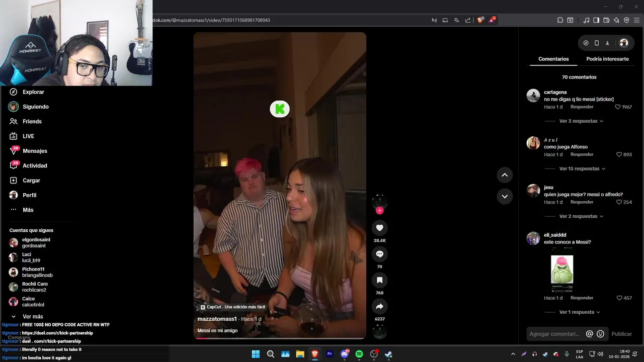Reply to eli_saiddd's comment
Viewport: 644px width, 362px height.
(x=582, y=298)
